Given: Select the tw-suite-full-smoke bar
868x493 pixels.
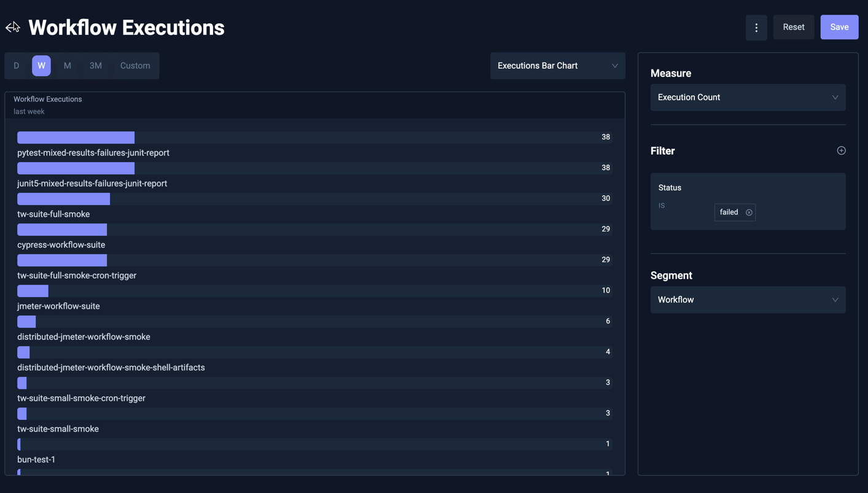Looking at the screenshot, I should pos(63,198).
